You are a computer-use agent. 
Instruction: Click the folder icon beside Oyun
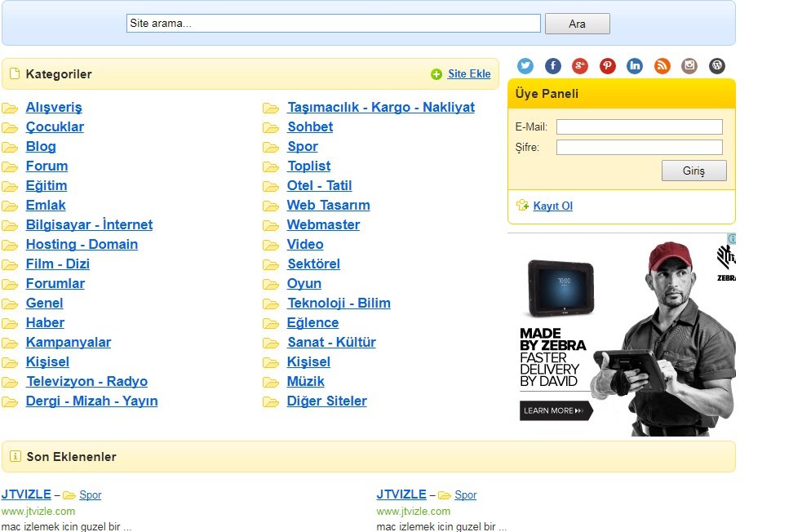(x=271, y=285)
